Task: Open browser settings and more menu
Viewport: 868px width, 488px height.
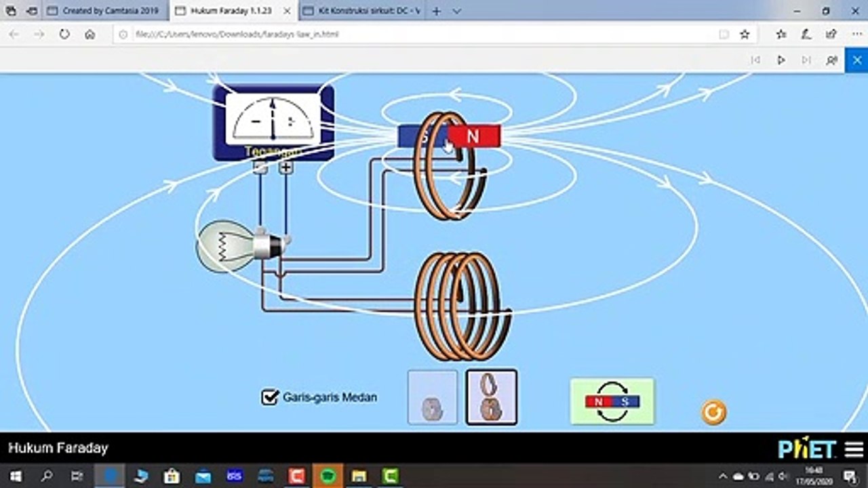Action: [x=856, y=34]
